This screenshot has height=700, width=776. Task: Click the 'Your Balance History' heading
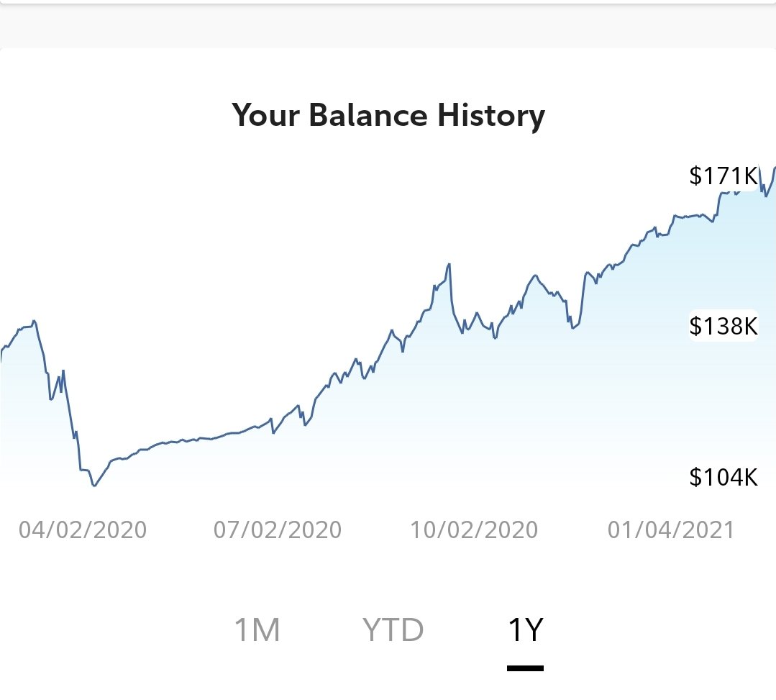tap(388, 115)
